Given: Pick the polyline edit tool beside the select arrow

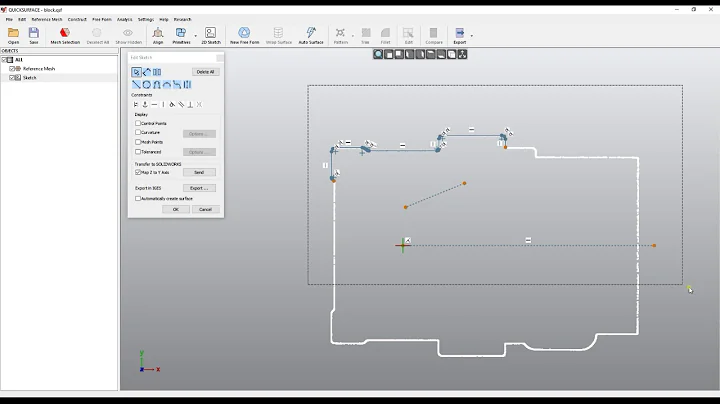Looking at the screenshot, I should tap(146, 72).
